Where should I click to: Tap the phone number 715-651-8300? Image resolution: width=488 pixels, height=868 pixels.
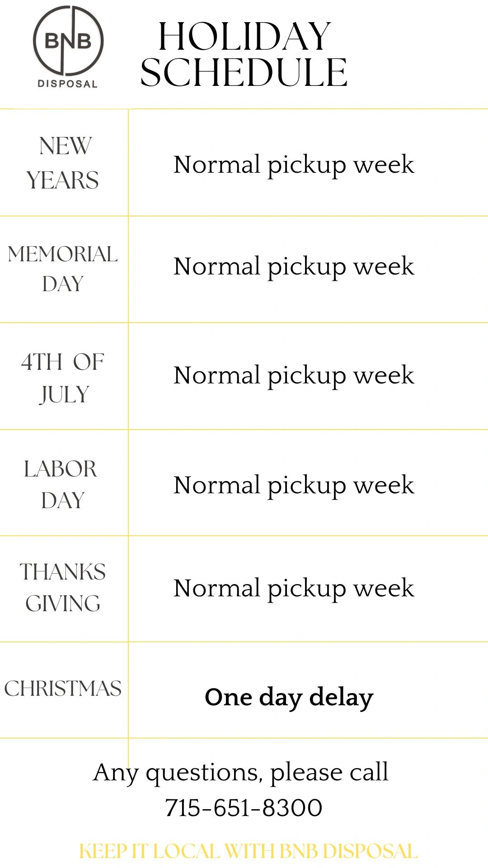pyautogui.click(x=244, y=808)
